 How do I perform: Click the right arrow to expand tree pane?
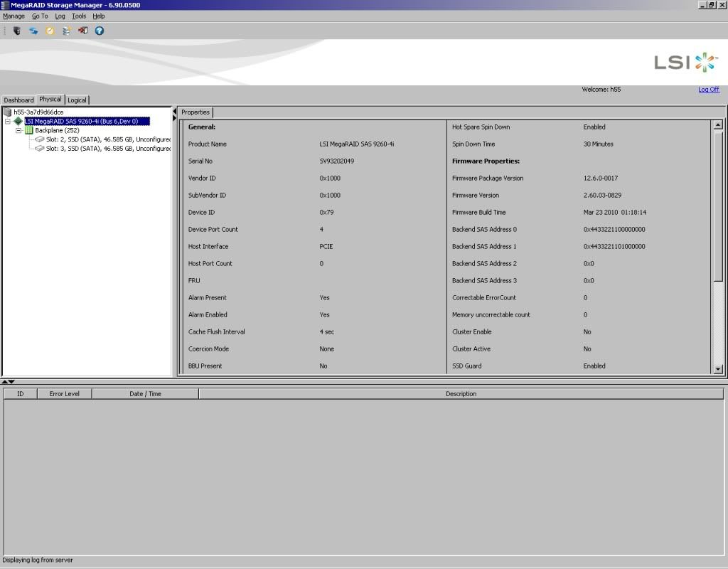coord(175,119)
